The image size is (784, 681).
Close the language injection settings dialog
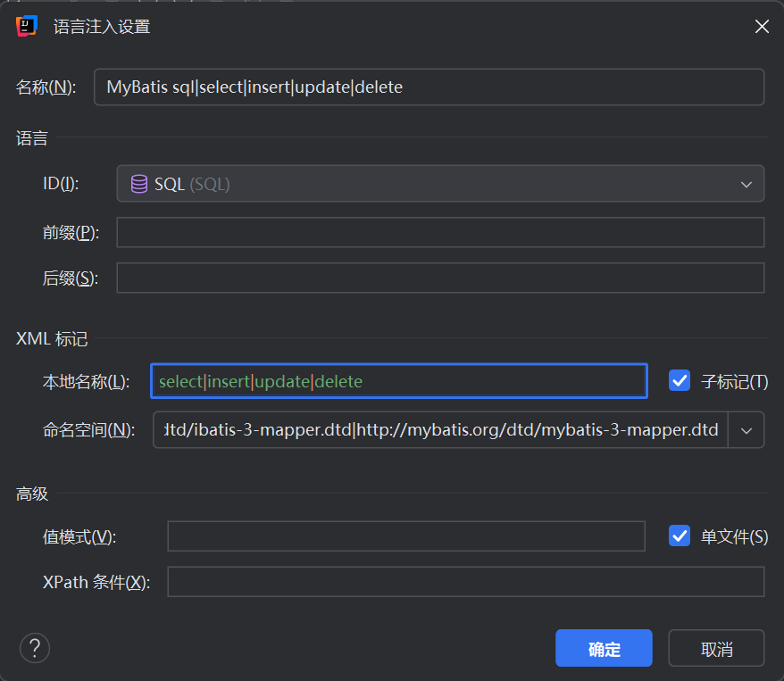click(x=762, y=27)
